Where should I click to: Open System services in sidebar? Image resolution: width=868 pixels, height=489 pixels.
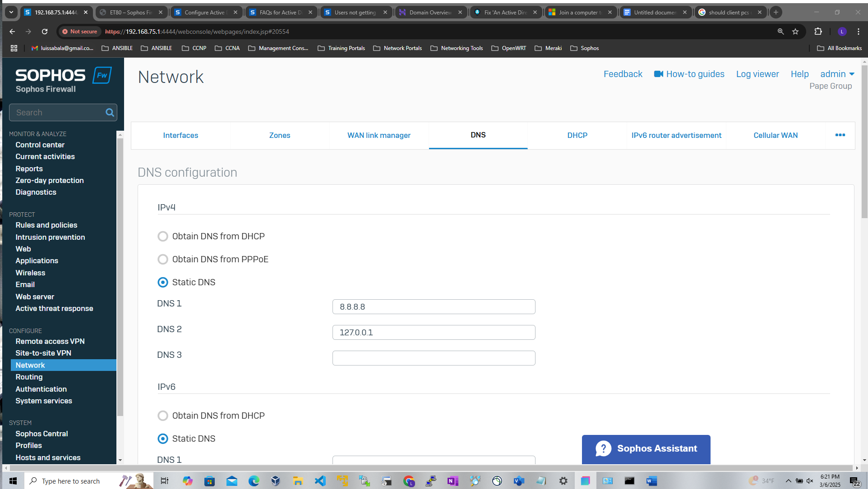coord(44,401)
